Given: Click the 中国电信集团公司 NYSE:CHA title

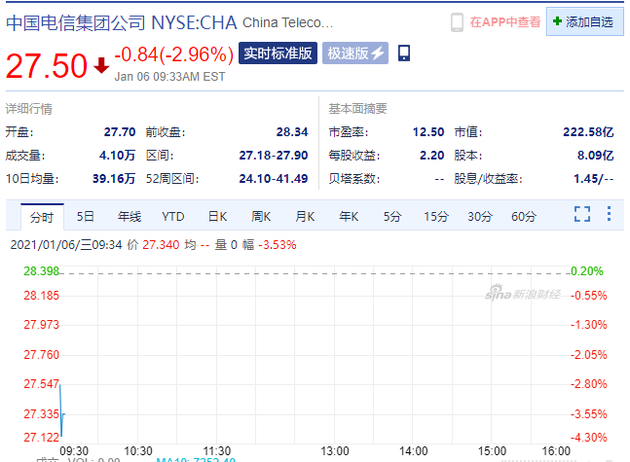Looking at the screenshot, I should [121, 23].
